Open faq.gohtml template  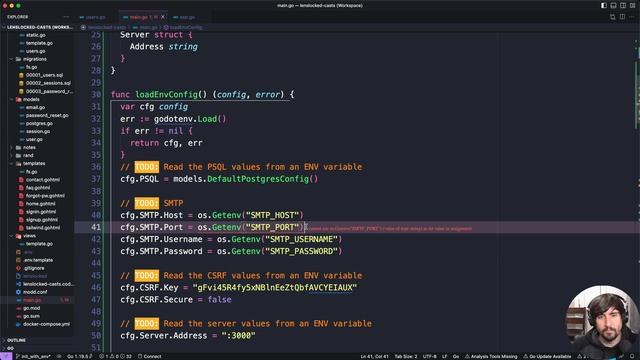[x=38, y=188]
